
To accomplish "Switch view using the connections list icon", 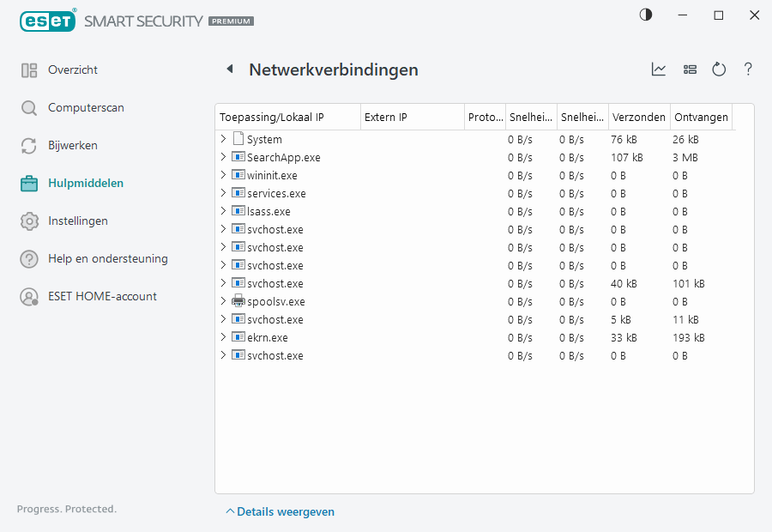I will (690, 70).
